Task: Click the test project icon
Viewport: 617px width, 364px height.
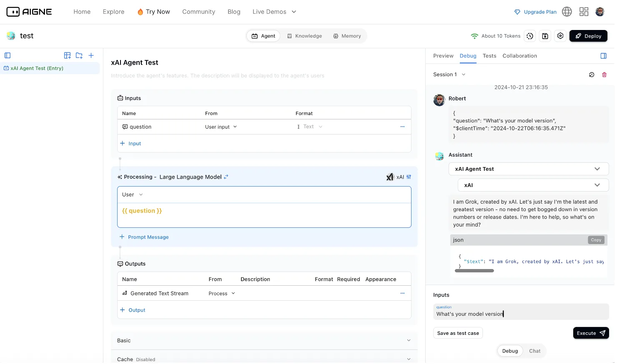Action: point(11,36)
